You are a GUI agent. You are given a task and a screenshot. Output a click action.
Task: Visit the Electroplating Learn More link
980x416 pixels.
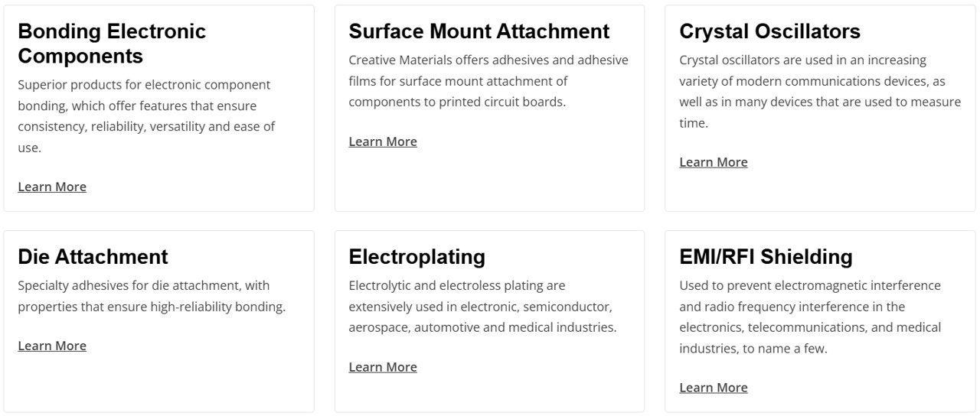pyautogui.click(x=383, y=367)
